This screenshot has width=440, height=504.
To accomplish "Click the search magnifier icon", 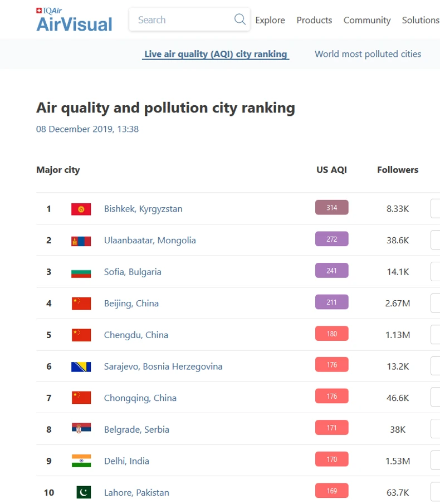I will [240, 19].
